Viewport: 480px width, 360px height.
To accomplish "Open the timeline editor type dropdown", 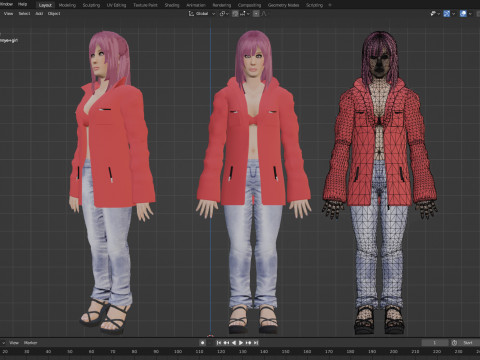I will [3, 343].
